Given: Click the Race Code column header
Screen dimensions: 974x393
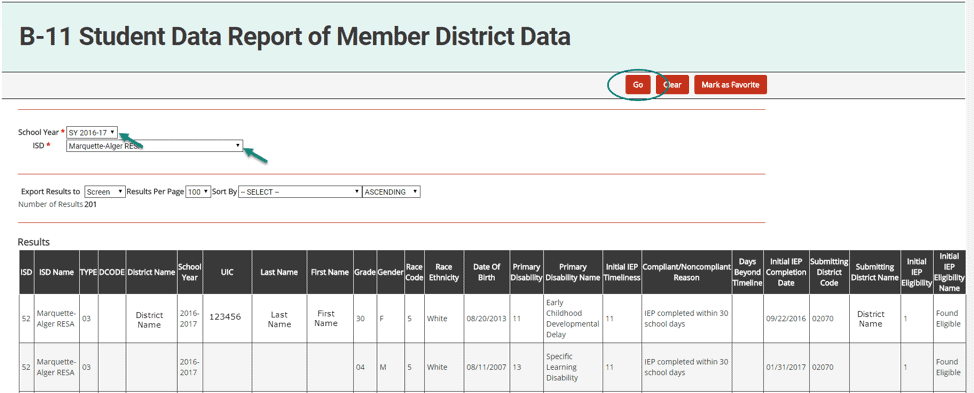Looking at the screenshot, I should 414,272.
